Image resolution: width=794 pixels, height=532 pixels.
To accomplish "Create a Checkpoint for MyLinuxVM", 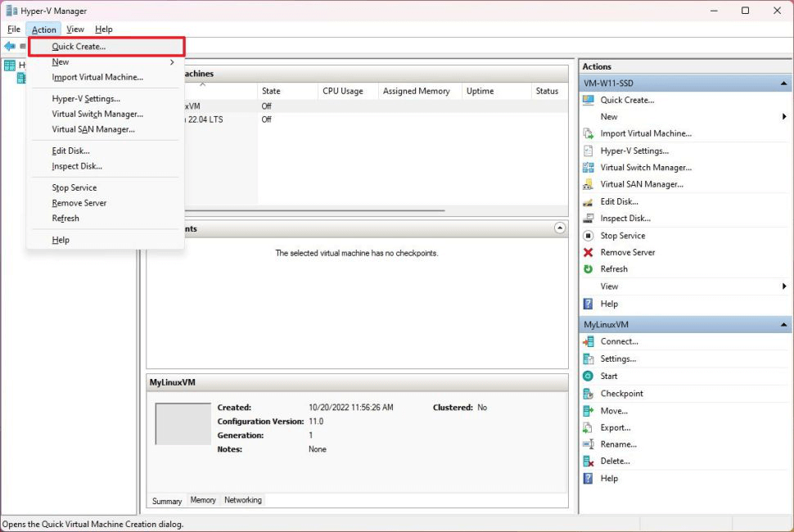I will coord(622,393).
